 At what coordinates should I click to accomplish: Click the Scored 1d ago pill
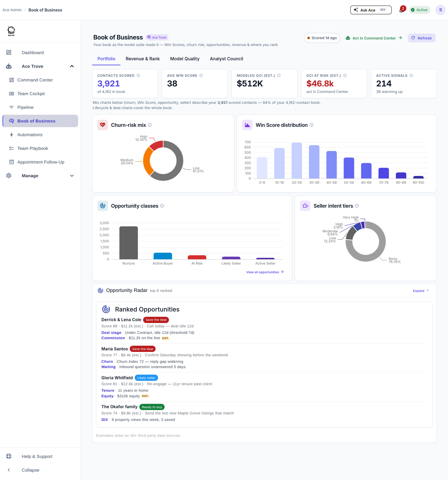tap(322, 38)
